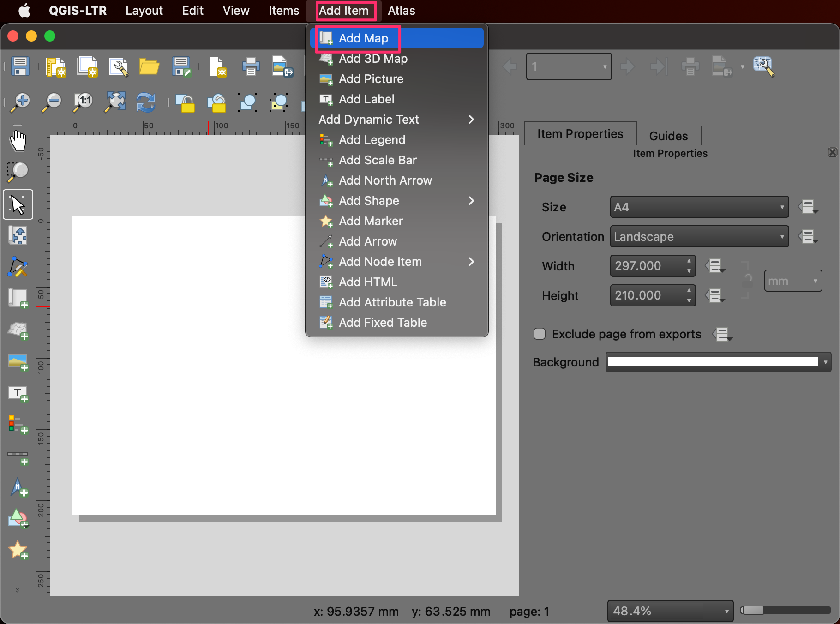Click data-defined override button for Size
Viewport: 840px width, 624px height.
(x=809, y=207)
